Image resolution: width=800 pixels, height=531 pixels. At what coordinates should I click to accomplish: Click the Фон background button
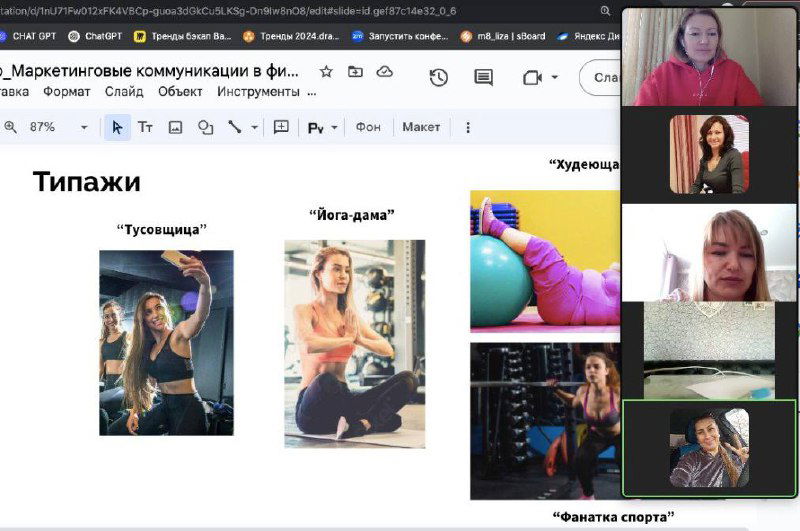pyautogui.click(x=368, y=127)
